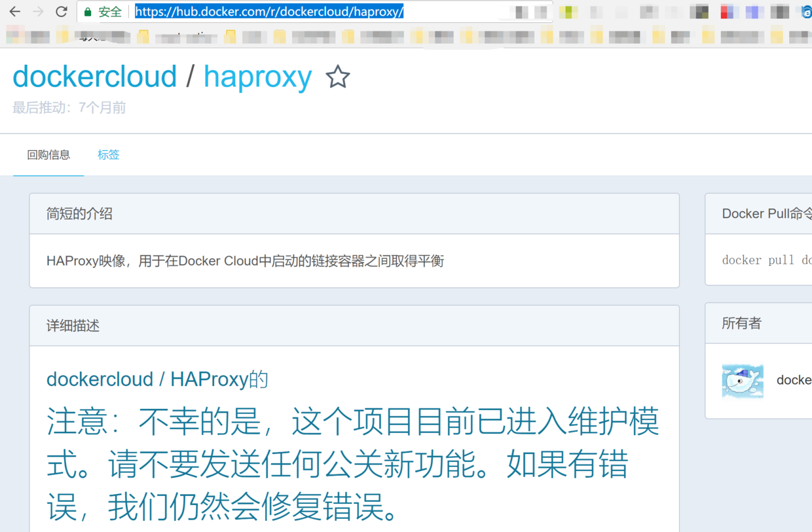Switch to the 回购信息 tab
Viewport: 812px width, 532px height.
pos(48,155)
